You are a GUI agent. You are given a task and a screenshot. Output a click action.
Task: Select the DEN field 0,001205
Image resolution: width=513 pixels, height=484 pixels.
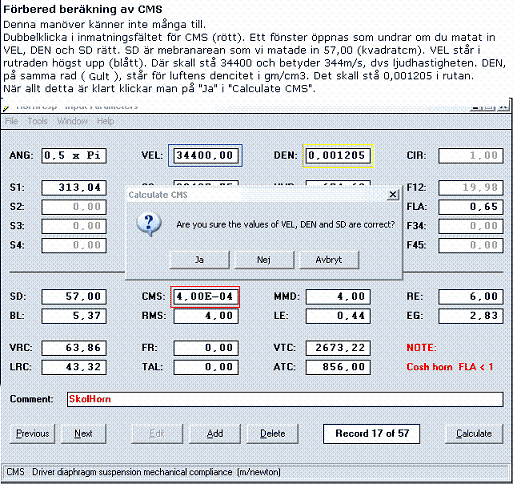tap(338, 156)
